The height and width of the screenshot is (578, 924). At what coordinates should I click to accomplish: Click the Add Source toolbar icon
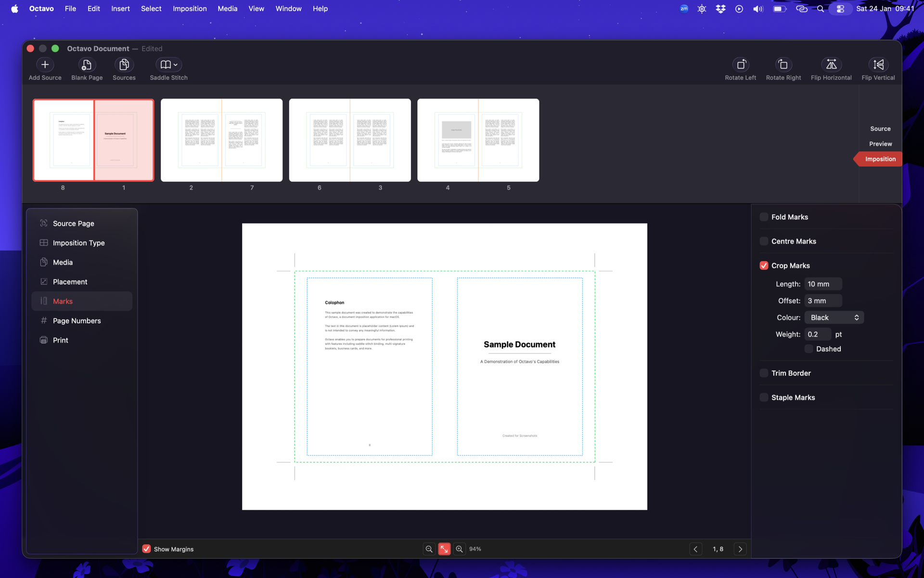45,65
